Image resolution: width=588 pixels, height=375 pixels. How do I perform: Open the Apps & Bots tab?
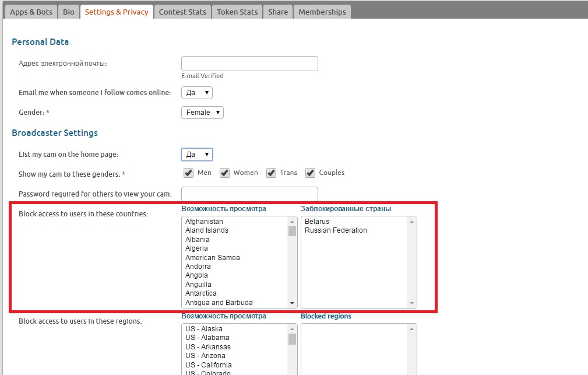(x=31, y=12)
